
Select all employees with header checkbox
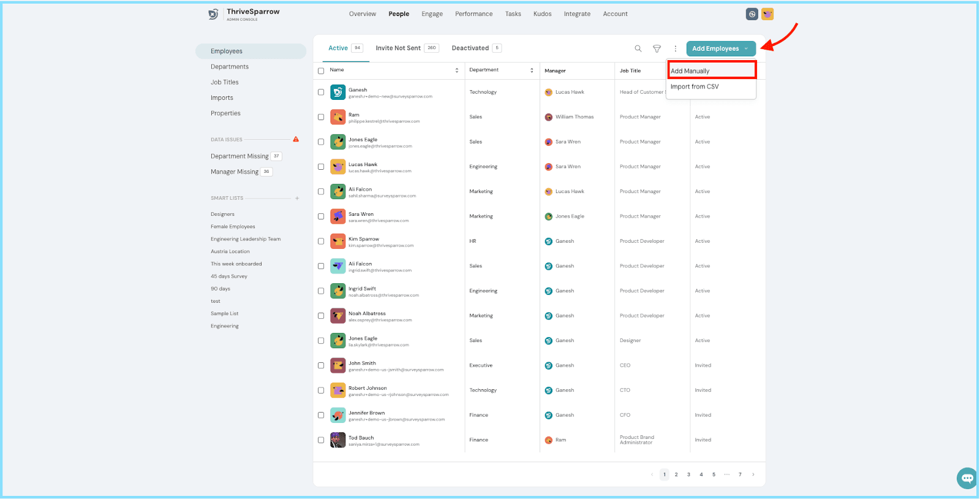[321, 71]
